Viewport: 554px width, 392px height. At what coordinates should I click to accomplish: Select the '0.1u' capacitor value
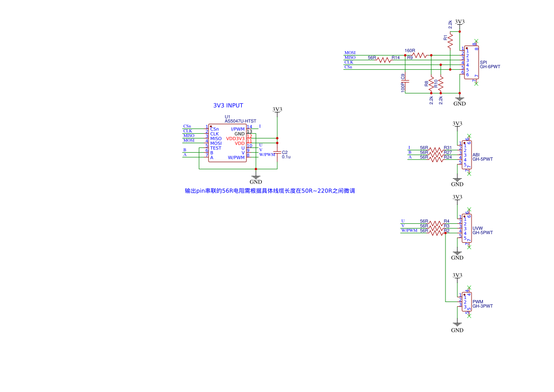pos(286,157)
